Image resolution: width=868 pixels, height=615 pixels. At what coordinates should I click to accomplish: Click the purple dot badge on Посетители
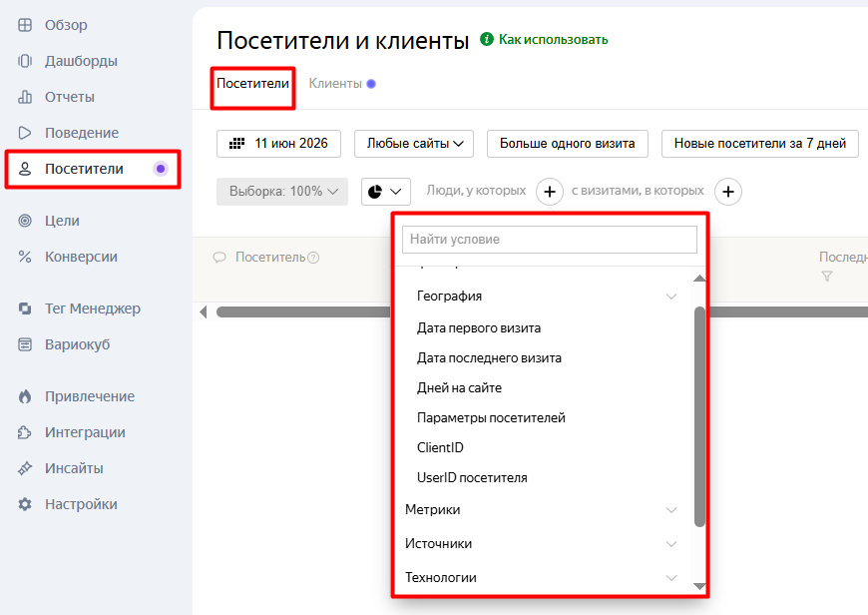coord(161,169)
